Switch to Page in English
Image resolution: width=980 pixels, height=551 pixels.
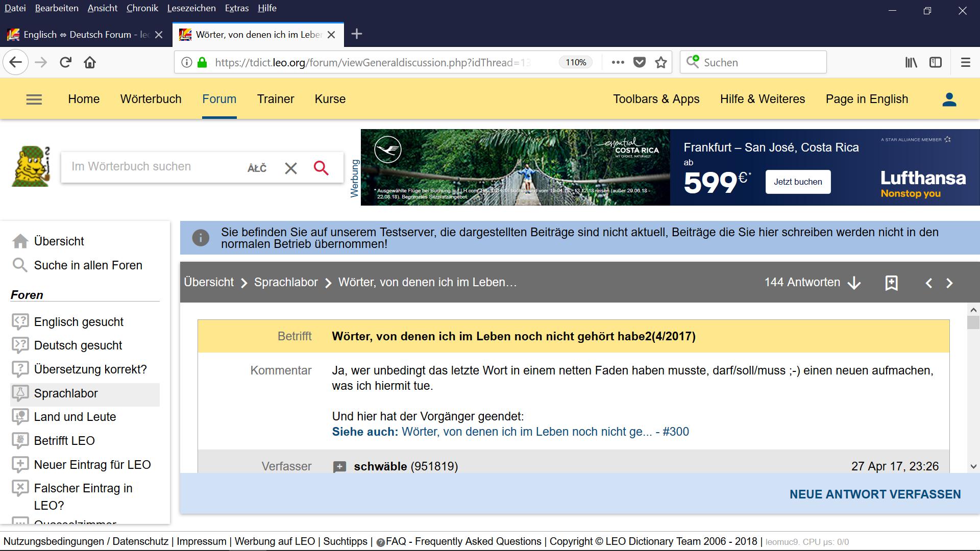[x=867, y=99]
